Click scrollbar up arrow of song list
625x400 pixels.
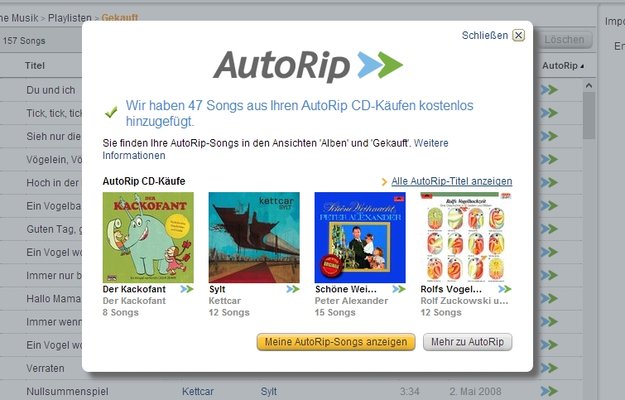pyautogui.click(x=589, y=85)
